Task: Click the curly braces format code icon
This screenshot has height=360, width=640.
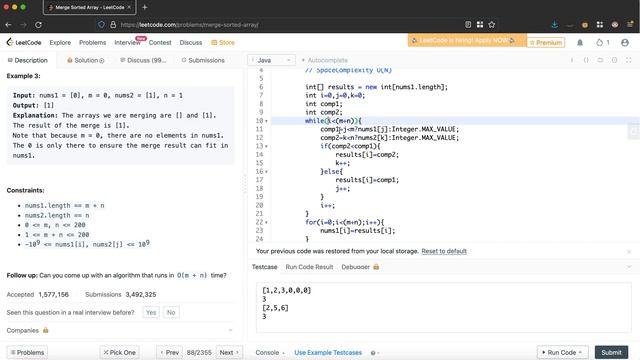Action: (x=586, y=60)
